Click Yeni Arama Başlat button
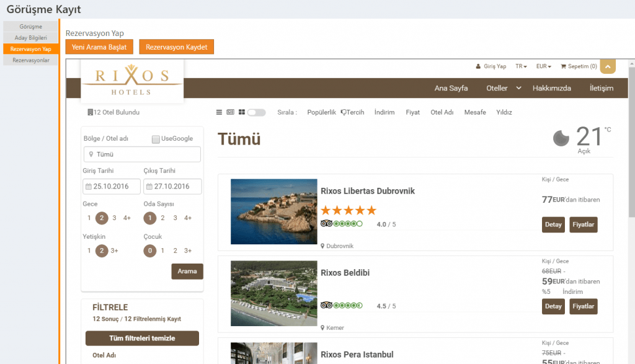 click(x=99, y=47)
